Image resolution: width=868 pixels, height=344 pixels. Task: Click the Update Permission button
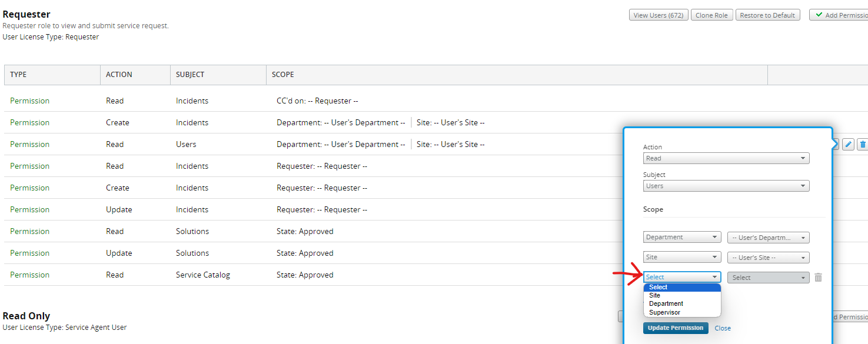point(675,328)
